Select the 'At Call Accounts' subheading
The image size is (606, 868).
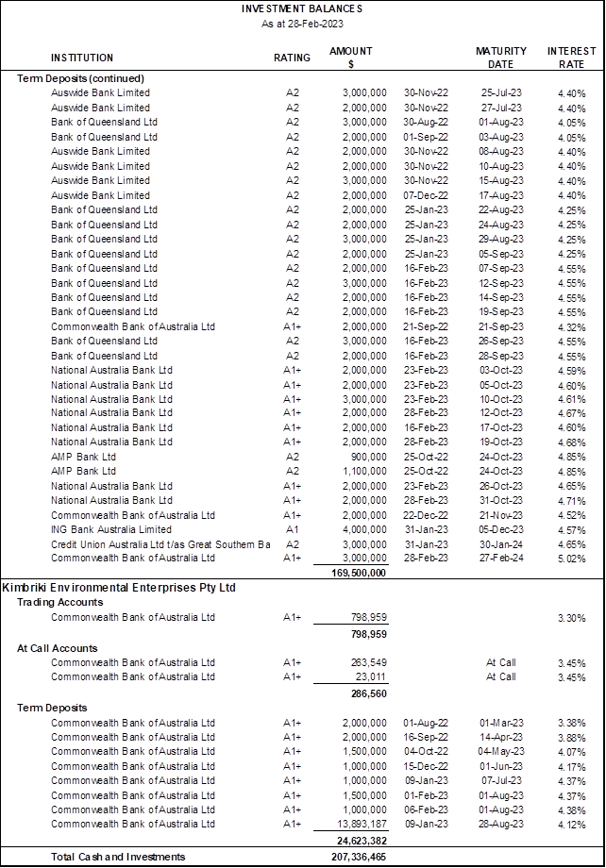tap(57, 648)
